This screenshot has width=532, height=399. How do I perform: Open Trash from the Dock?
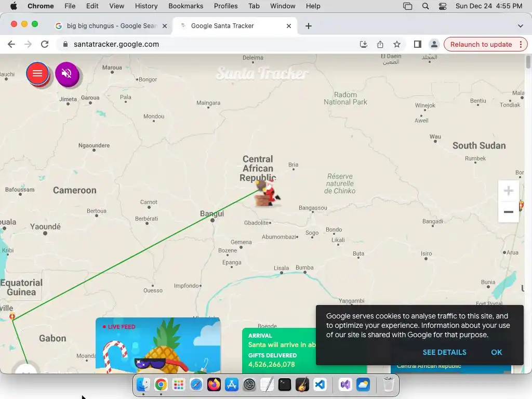388,384
